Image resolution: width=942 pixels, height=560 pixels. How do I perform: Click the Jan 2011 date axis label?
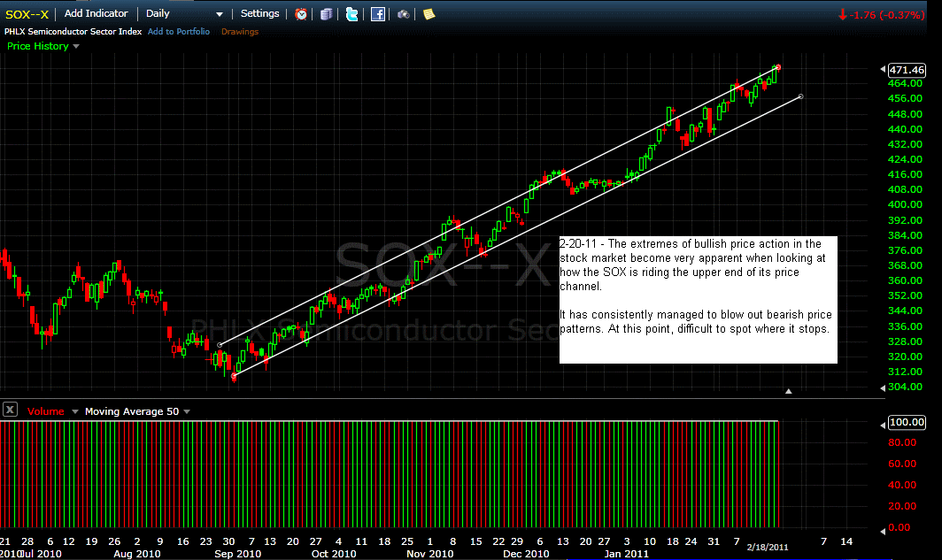pos(627,554)
